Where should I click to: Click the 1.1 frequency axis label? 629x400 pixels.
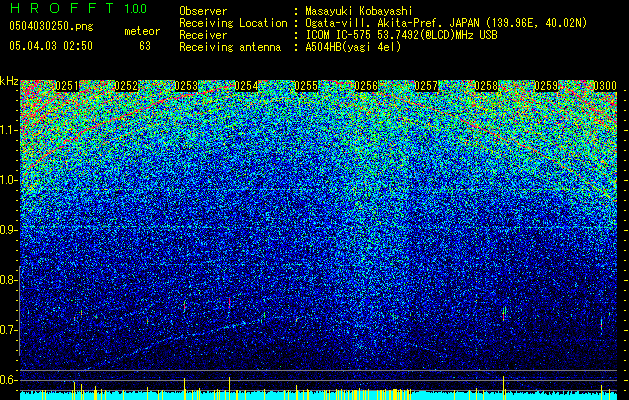(7, 130)
